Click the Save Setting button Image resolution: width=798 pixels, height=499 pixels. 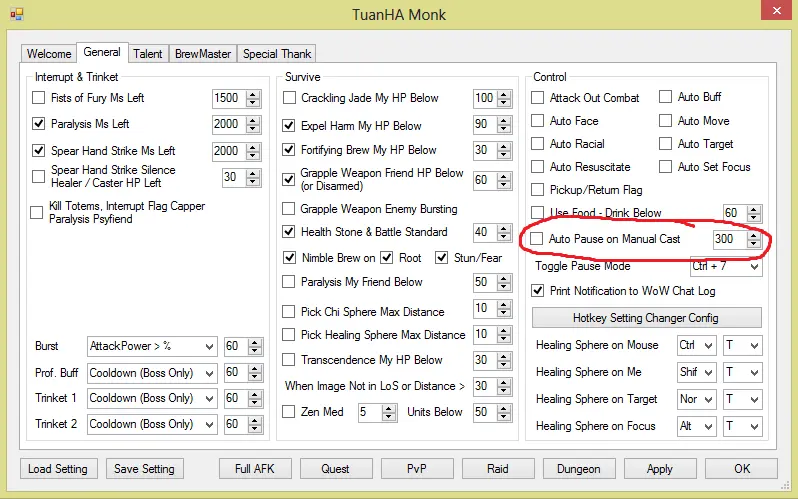144,469
